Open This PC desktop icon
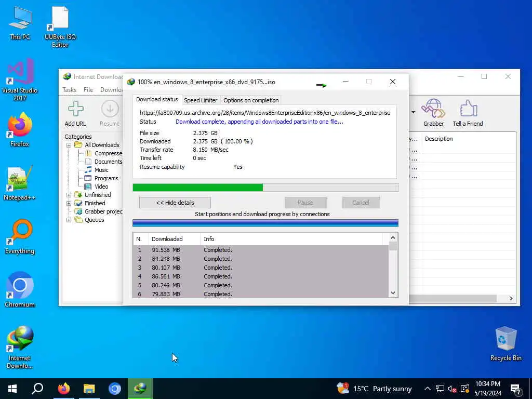The height and width of the screenshot is (399, 532). coord(20,23)
